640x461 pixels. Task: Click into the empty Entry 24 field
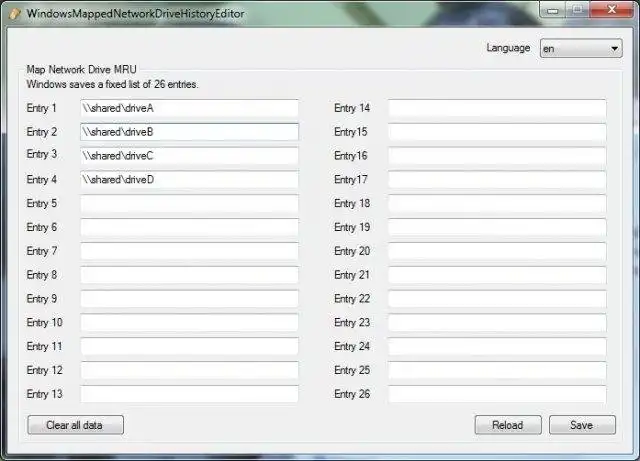(x=497, y=346)
